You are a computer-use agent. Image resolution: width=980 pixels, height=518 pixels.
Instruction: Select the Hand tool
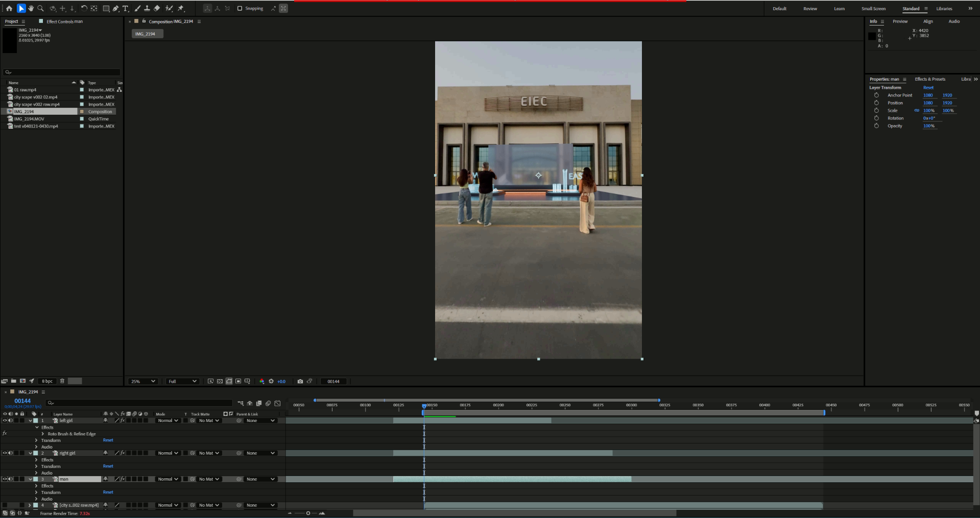pyautogui.click(x=31, y=8)
